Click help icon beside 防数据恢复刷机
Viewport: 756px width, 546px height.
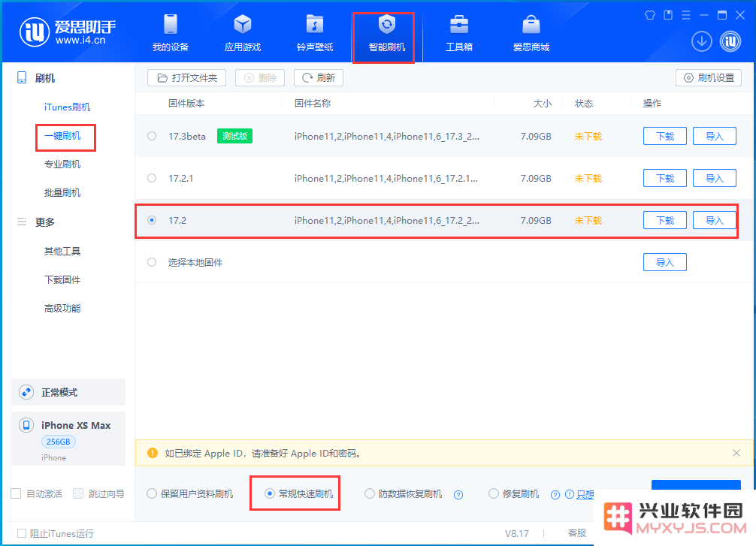click(458, 494)
